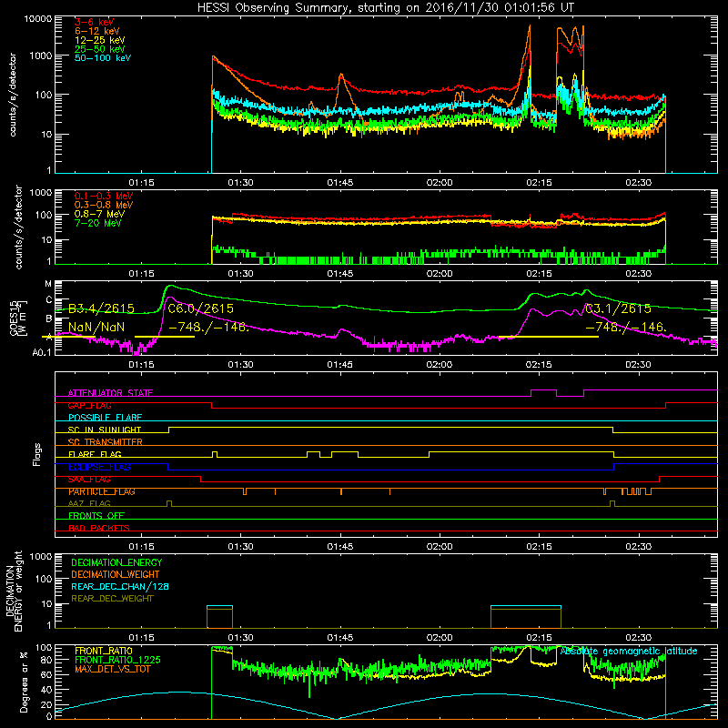728x728 pixels.
Task: Select the 3-6 keV legend label
Action: (95, 22)
